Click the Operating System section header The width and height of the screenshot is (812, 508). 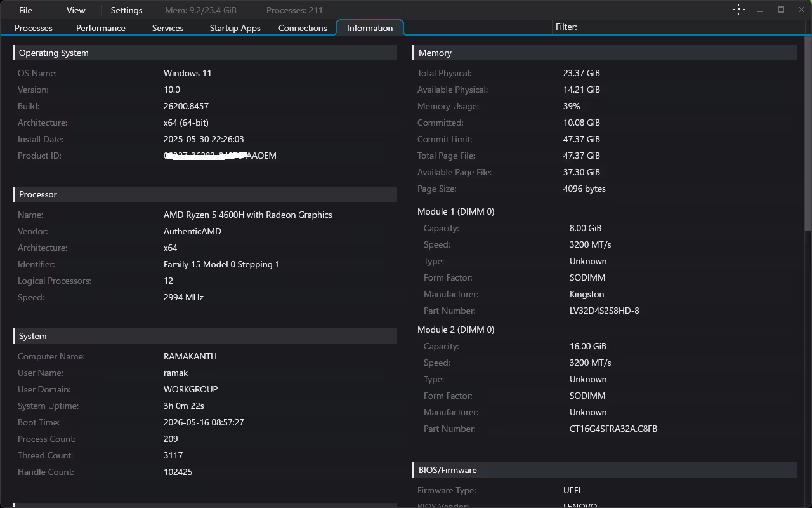[205, 53]
